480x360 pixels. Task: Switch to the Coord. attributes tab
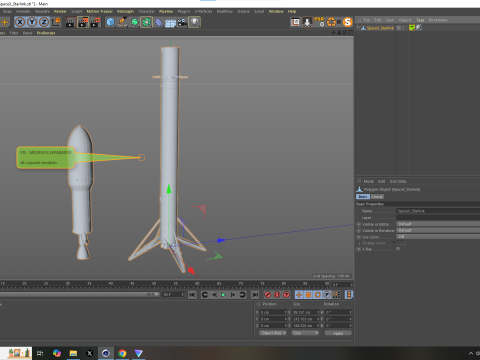[377, 197]
